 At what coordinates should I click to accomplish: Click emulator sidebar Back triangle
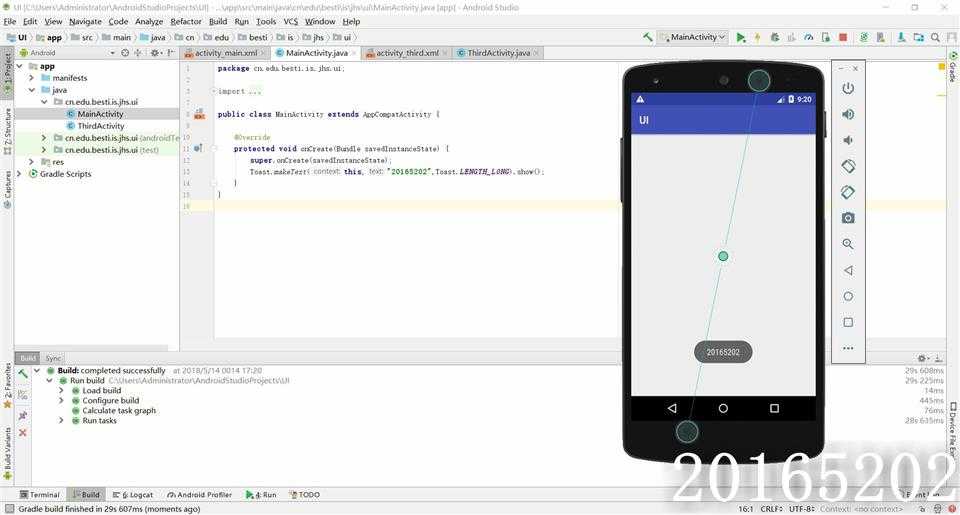[x=848, y=270]
